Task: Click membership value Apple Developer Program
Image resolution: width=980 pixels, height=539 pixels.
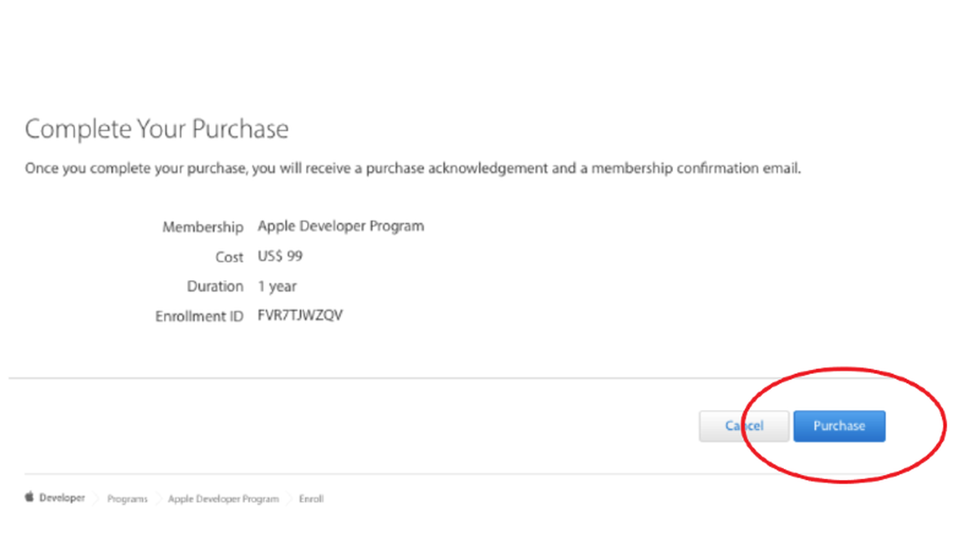Action: click(341, 226)
